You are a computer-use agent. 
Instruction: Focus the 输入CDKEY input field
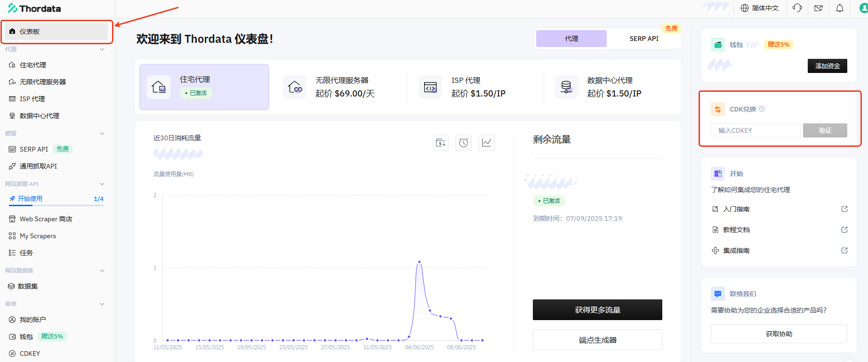755,130
